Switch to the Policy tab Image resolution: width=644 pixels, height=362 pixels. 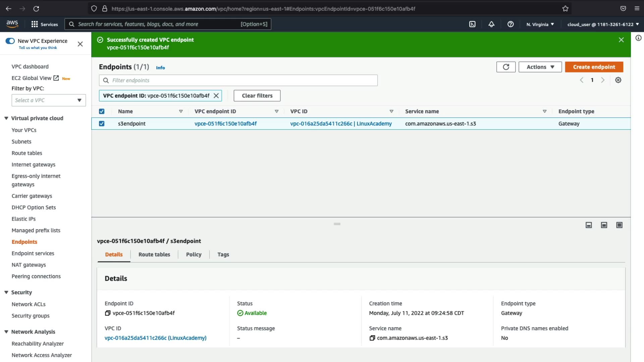pos(194,254)
